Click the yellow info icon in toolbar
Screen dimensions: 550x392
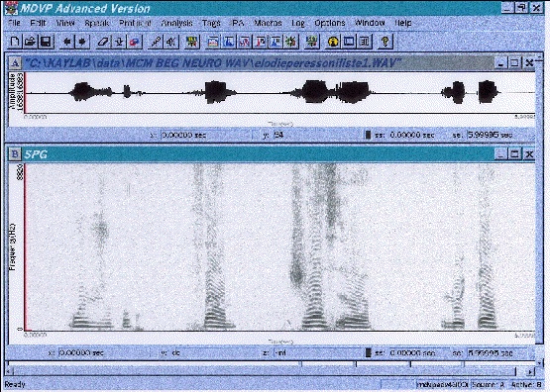pos(333,42)
